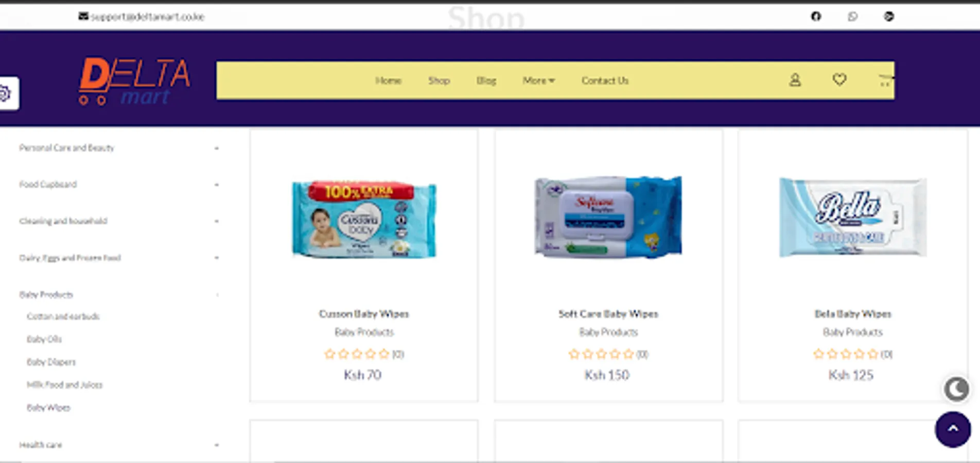Open the shopping cart icon

[x=885, y=81]
